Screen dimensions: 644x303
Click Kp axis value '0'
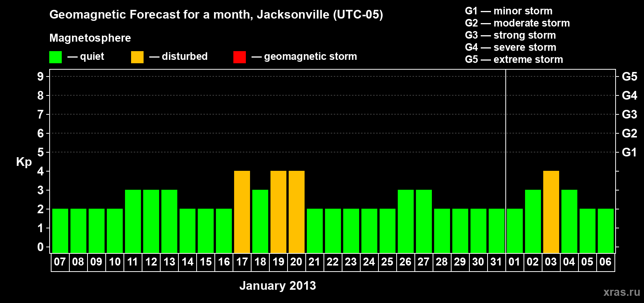point(41,247)
